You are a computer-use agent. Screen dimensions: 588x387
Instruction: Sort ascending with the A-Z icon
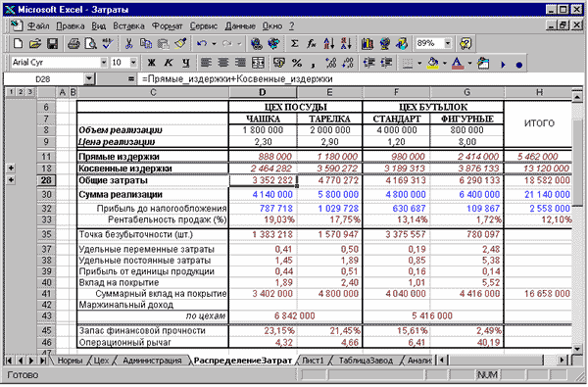(329, 44)
